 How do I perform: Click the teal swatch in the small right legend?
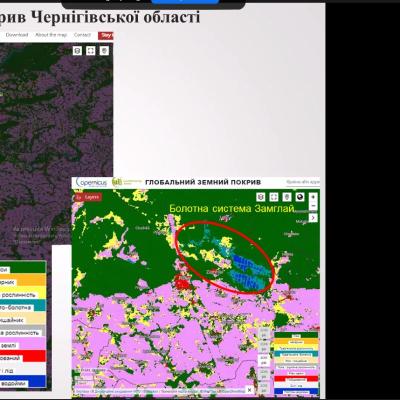coord(296,354)
